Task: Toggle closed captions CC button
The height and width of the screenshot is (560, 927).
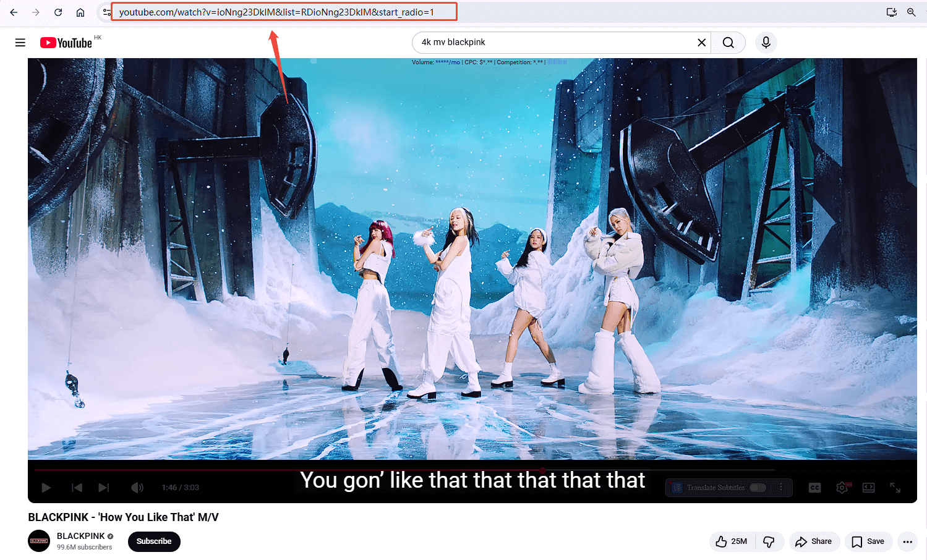Action: click(815, 488)
